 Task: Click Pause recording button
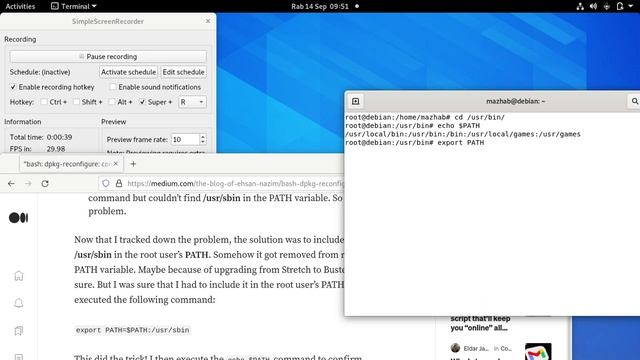(x=108, y=56)
